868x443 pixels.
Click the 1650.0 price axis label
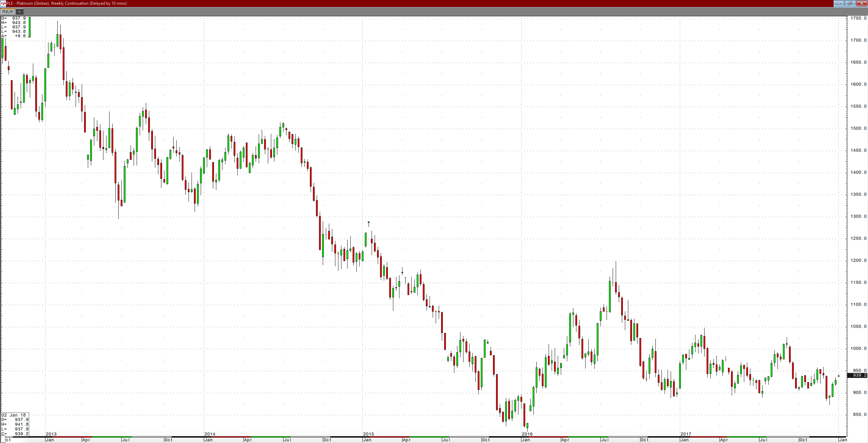coord(858,62)
